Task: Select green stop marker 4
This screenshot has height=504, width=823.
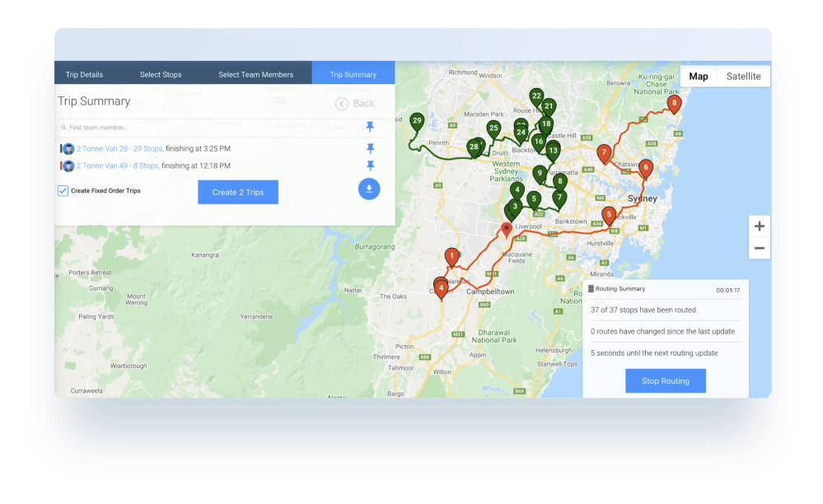Action: coord(517,191)
